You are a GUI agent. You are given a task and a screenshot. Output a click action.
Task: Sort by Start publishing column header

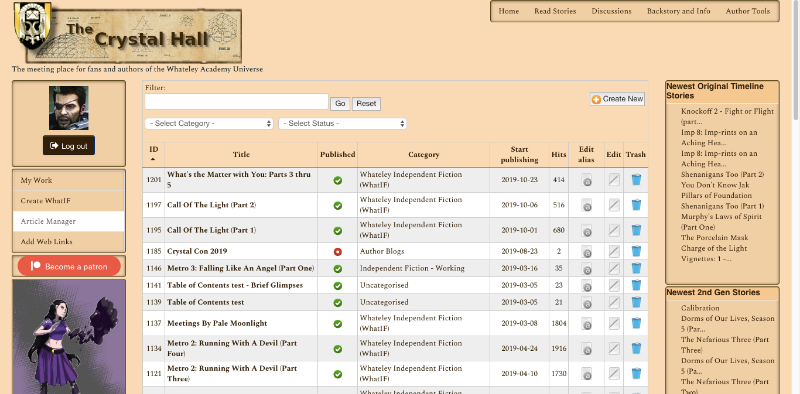tap(519, 155)
